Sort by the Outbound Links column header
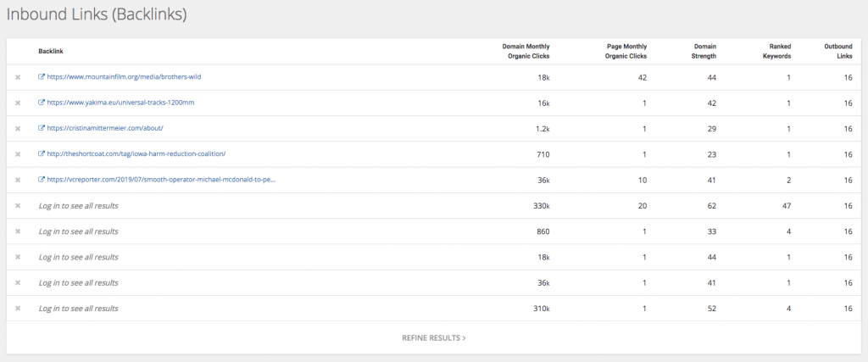 coord(838,51)
